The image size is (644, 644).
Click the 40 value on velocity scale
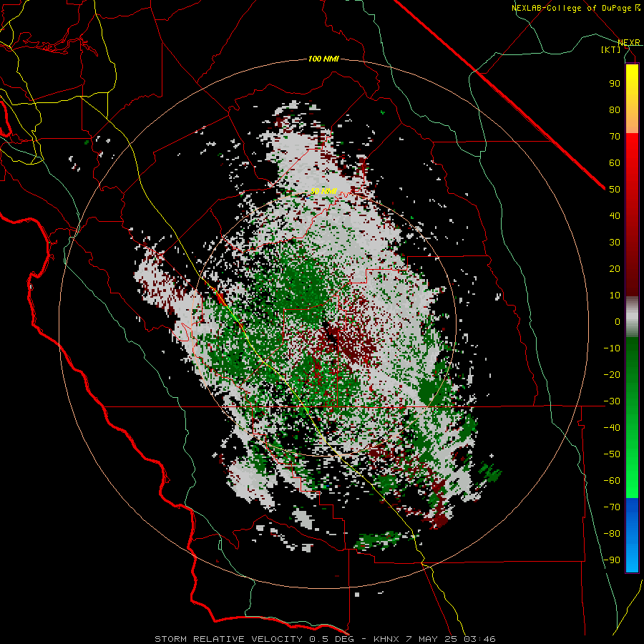click(x=615, y=215)
